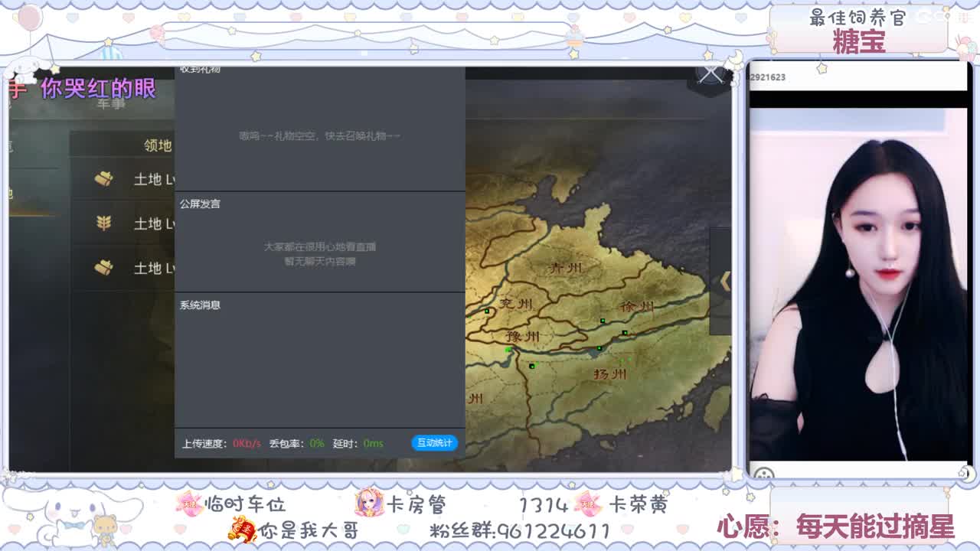Click the 天使 badge icon beside 临时车位

tap(188, 503)
